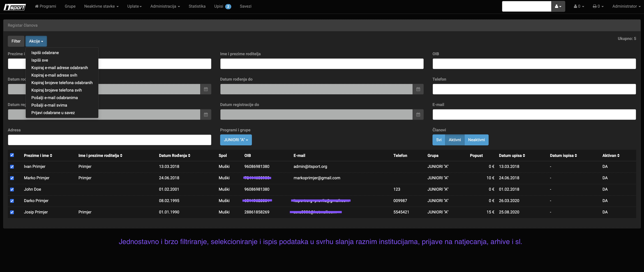
Task: Expand the JUNIORI "A" group dropdown
Action: 236,140
